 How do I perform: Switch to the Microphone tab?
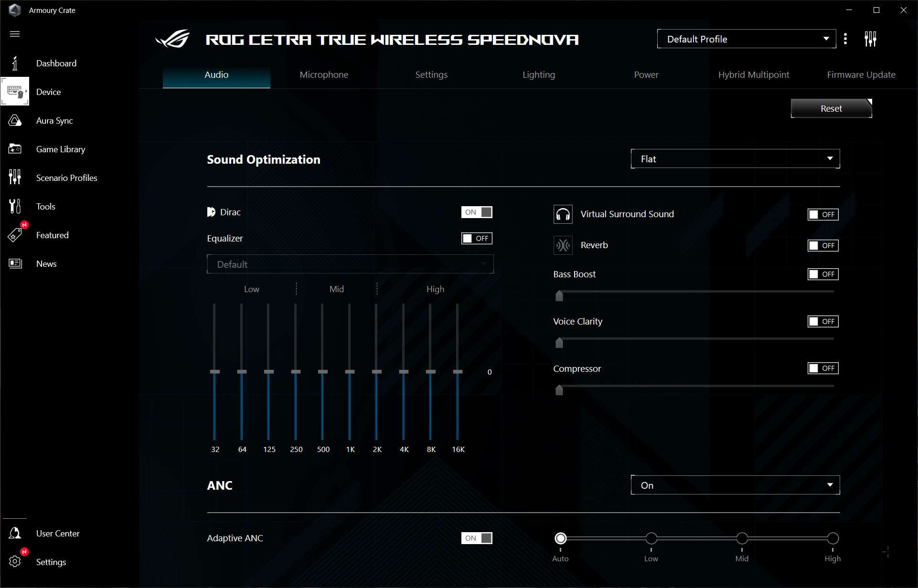point(324,74)
